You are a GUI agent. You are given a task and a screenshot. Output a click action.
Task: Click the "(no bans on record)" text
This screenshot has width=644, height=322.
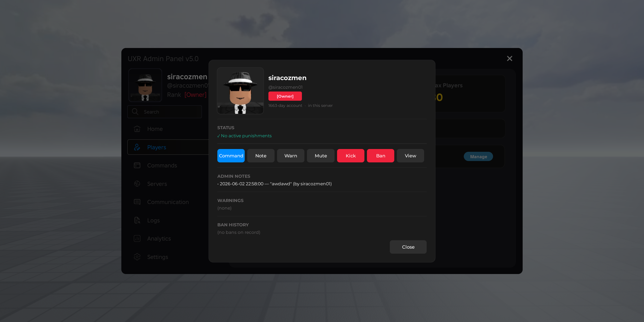[239, 232]
